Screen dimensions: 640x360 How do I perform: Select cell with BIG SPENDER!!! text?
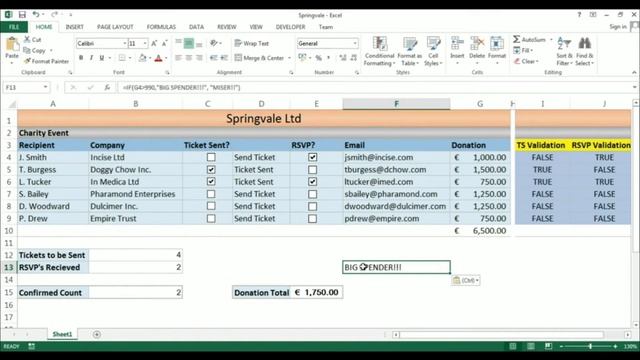click(x=396, y=267)
